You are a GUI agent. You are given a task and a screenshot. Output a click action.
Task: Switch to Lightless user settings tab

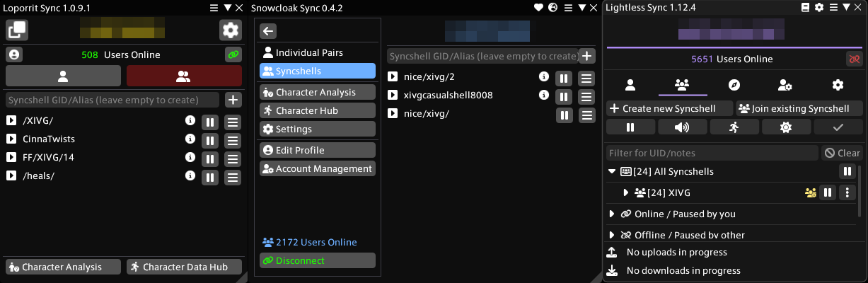point(785,85)
